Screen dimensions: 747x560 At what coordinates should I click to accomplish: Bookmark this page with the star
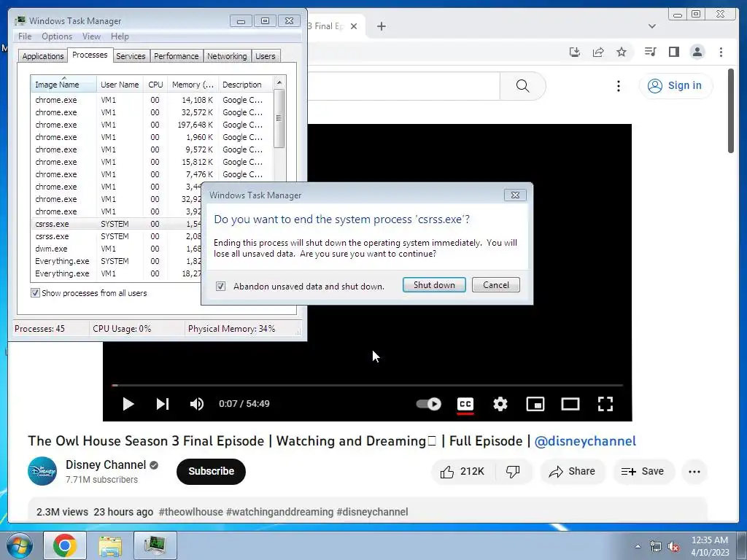(622, 52)
